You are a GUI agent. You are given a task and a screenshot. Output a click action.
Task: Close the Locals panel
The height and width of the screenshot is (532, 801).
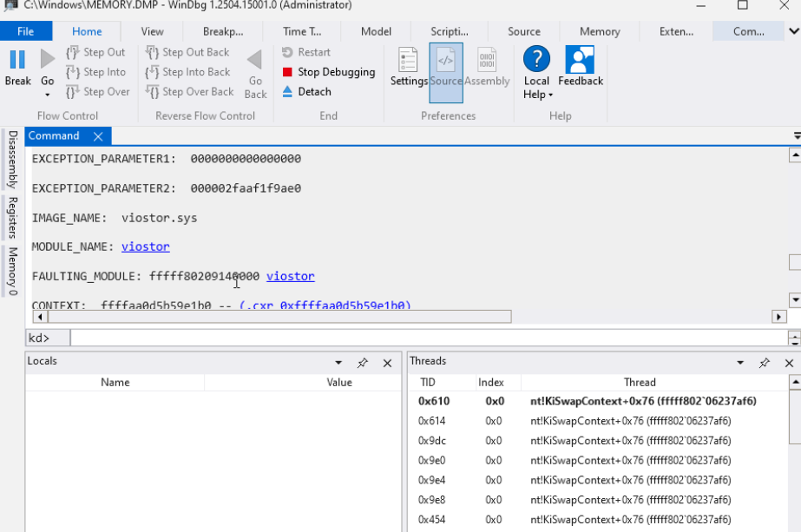pos(387,364)
